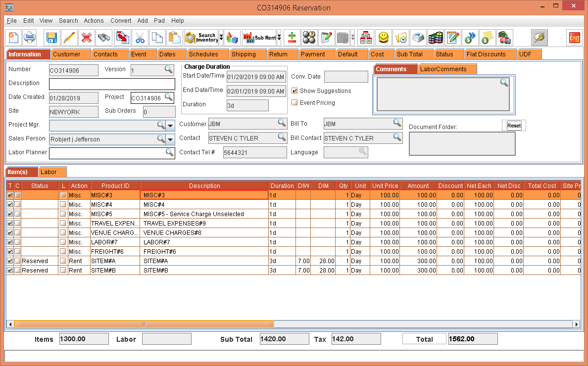The image size is (588, 366).
Task: Click the Search Inventory toolbar button
Action: [x=201, y=38]
